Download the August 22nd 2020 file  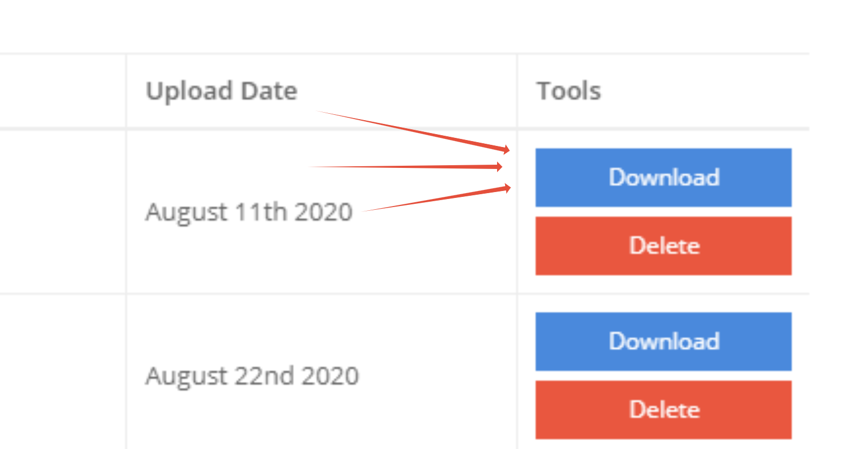pyautogui.click(x=663, y=341)
